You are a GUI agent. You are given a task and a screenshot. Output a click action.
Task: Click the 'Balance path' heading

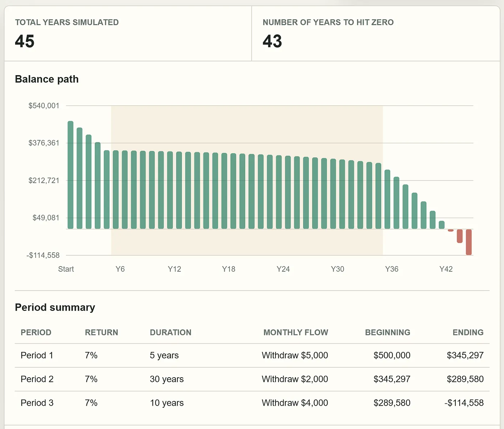tap(47, 79)
